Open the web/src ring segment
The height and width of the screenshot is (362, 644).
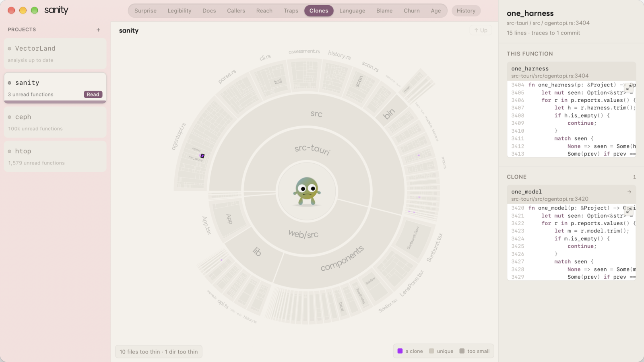[303, 234]
